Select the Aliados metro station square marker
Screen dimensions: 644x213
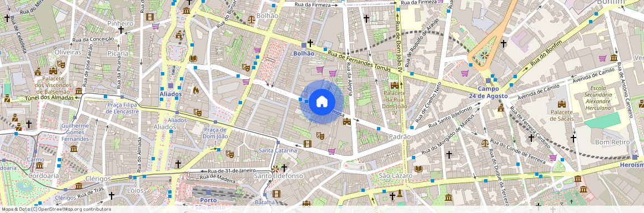pos(170,86)
